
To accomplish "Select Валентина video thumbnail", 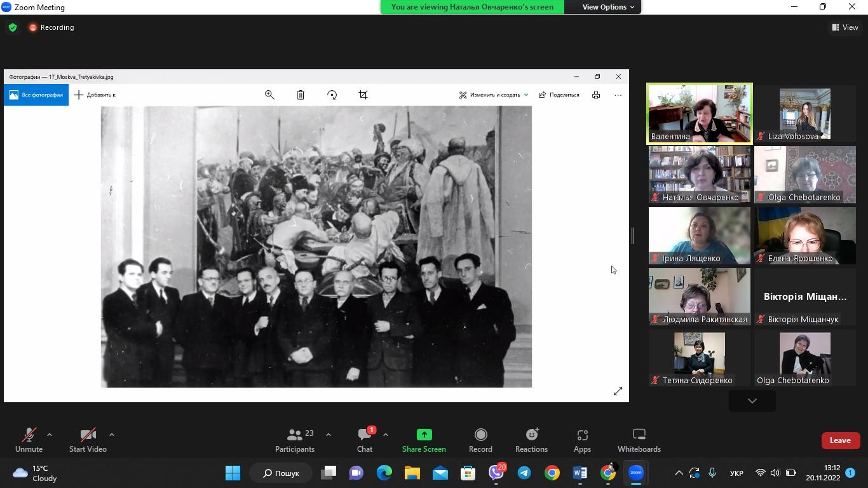I will pos(700,114).
